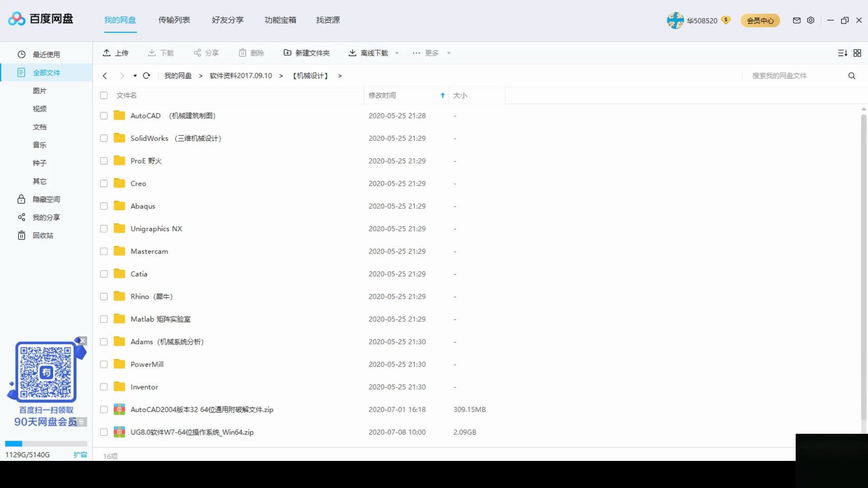Screen dimensions: 868x488
Task: Open the navigation history dropdown arrow
Action: click(x=135, y=75)
